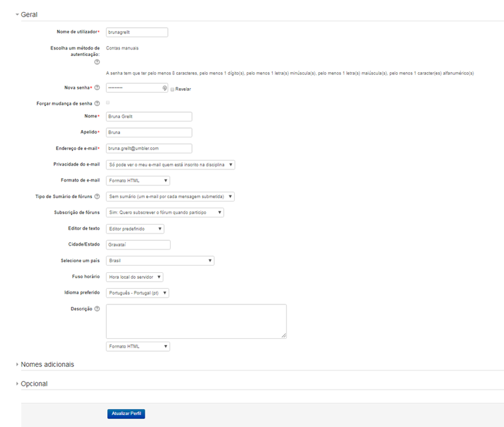The image size is (504, 427).
Task: Click the Endereço de e-mail input field
Action: [x=149, y=148]
